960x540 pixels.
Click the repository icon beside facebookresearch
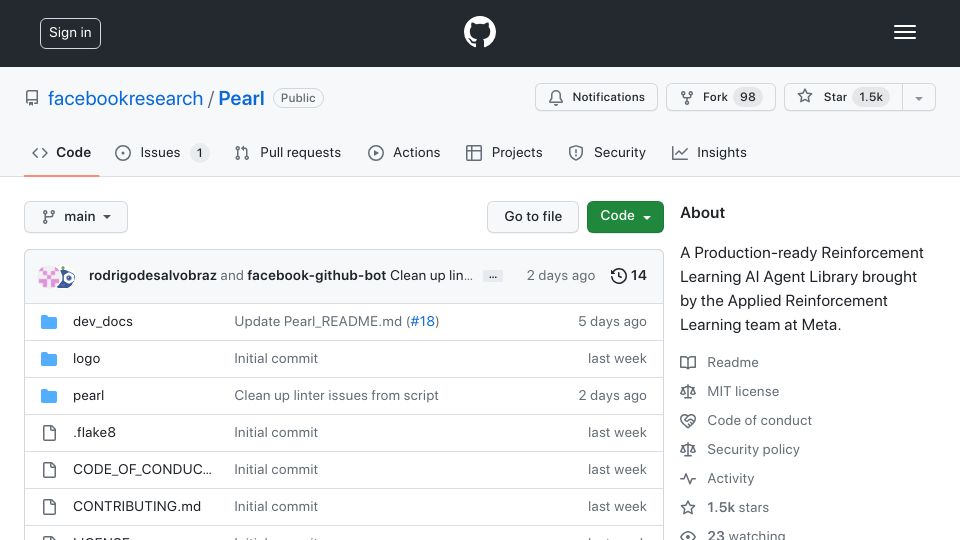pyautogui.click(x=32, y=98)
